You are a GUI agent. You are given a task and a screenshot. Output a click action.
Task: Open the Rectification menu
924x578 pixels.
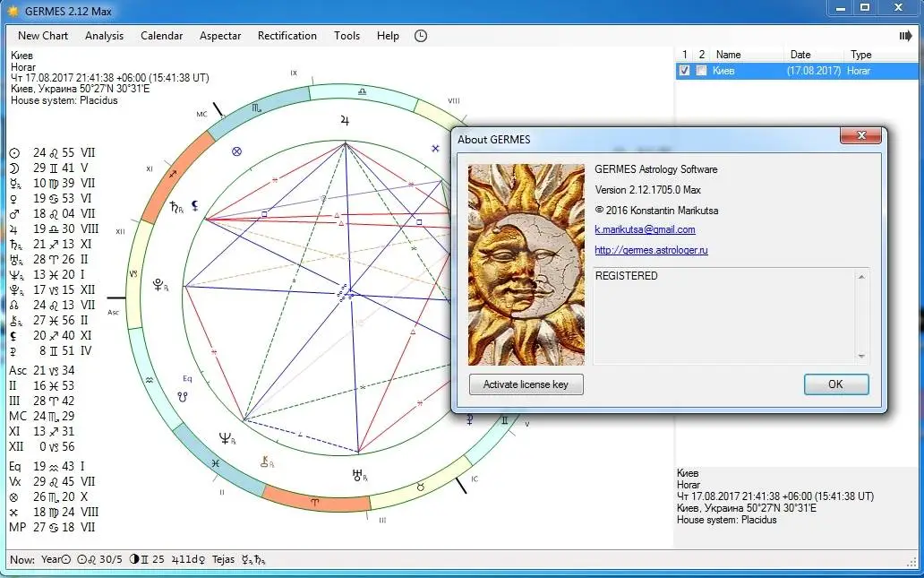click(287, 35)
